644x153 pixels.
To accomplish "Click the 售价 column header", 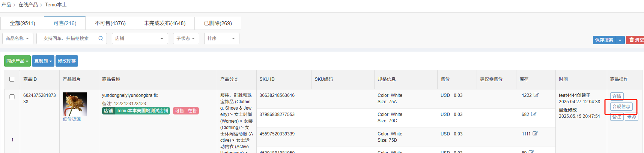I will click(445, 79).
